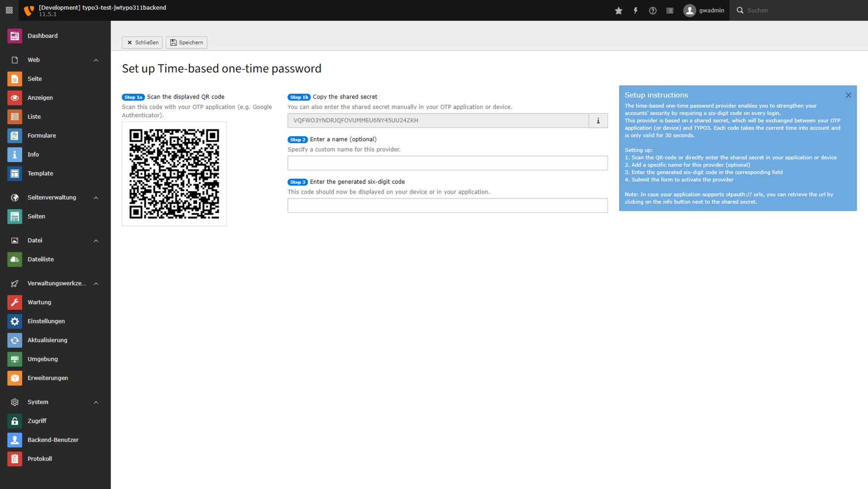
Task: Open the bookmarks star icon
Action: pyautogui.click(x=619, y=10)
